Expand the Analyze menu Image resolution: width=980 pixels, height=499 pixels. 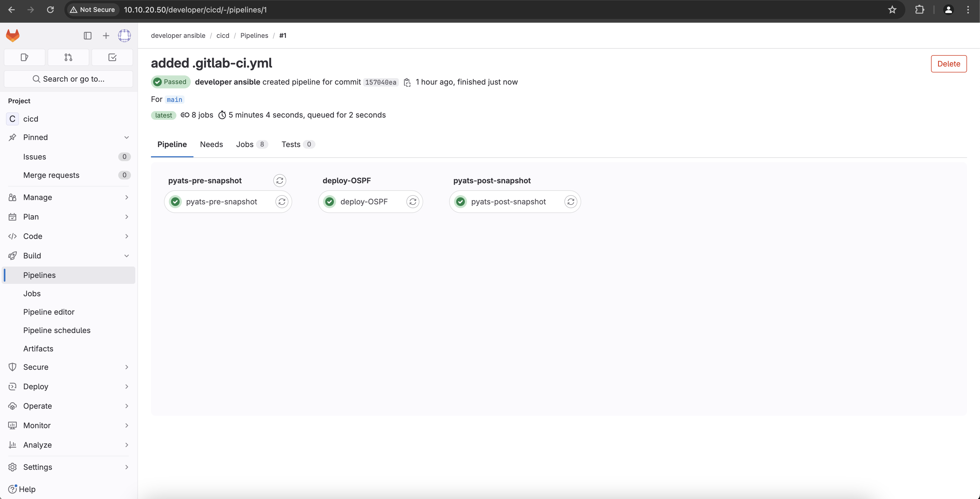68,445
